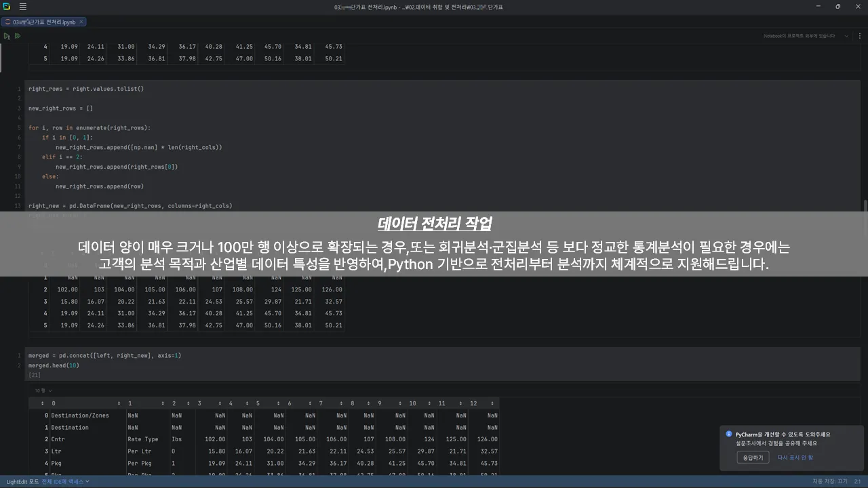
Task: Click the 다시 표시 안 함 link
Action: 795,457
